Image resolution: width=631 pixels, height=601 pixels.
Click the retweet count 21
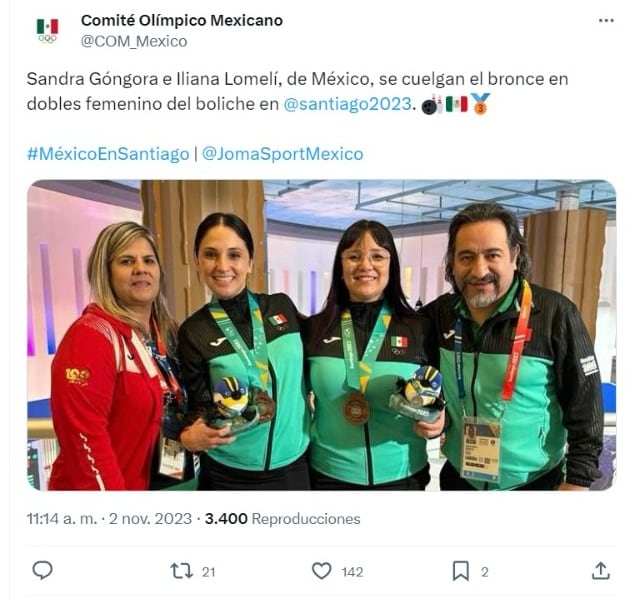[x=208, y=572]
